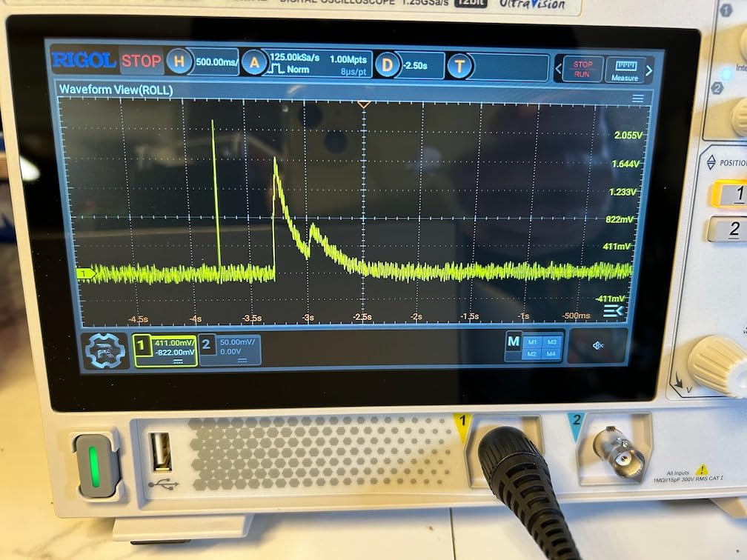This screenshot has width=747, height=560.
Task: Tap the red STOP status label
Action: pos(141,61)
